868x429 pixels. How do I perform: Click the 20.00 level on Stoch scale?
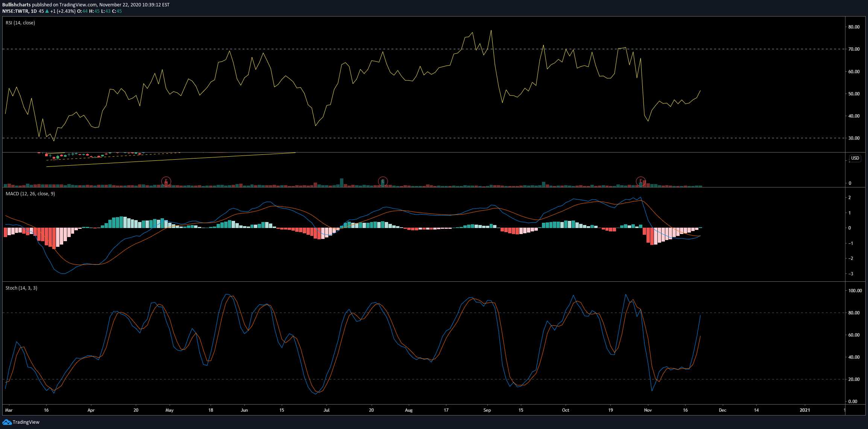854,379
